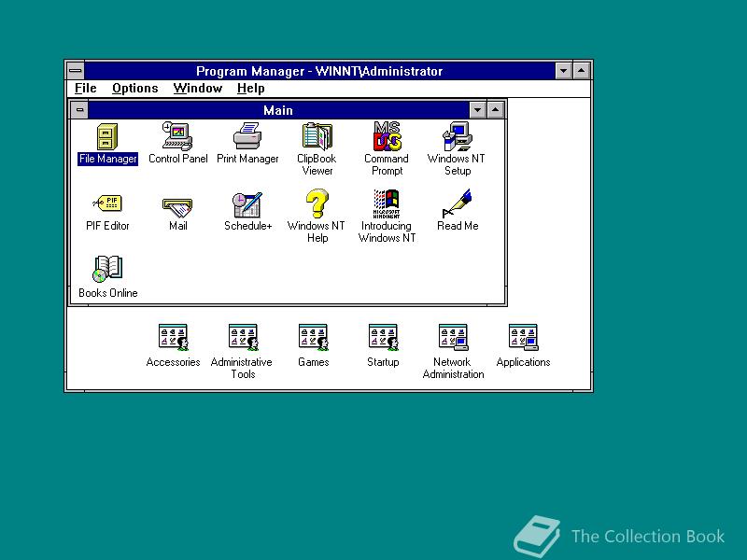Minimize the Program Manager window
Screen dimensions: 747x560
point(564,71)
